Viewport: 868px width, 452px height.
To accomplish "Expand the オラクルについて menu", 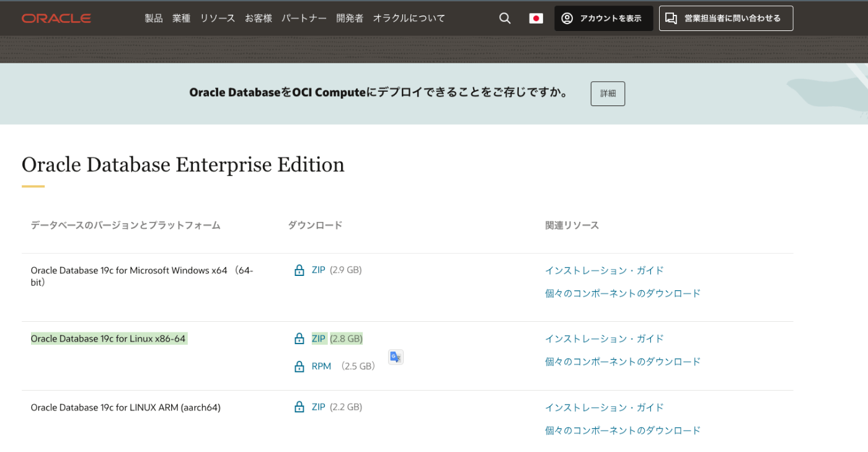I will click(409, 19).
